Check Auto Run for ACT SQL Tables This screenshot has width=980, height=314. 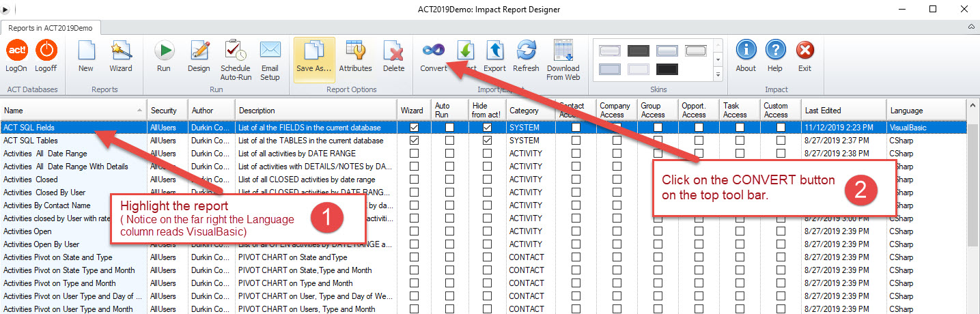coord(449,141)
